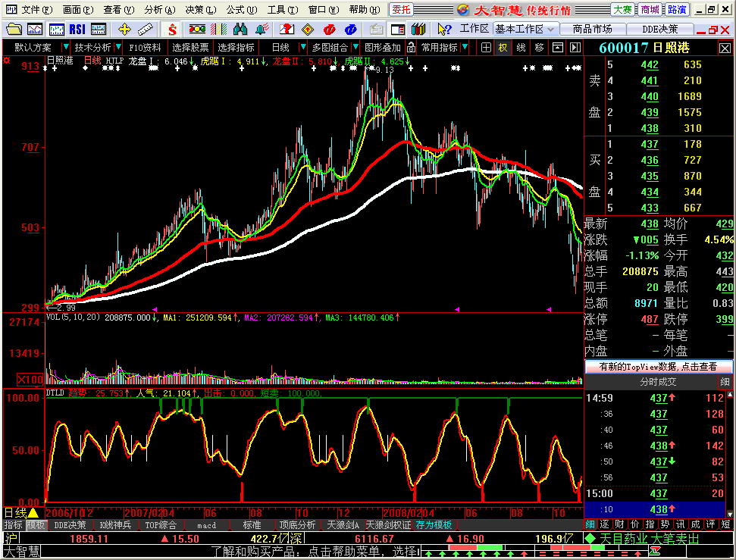Open the yellow folder toolbar icon
The height and width of the screenshot is (560, 736).
tap(14, 30)
